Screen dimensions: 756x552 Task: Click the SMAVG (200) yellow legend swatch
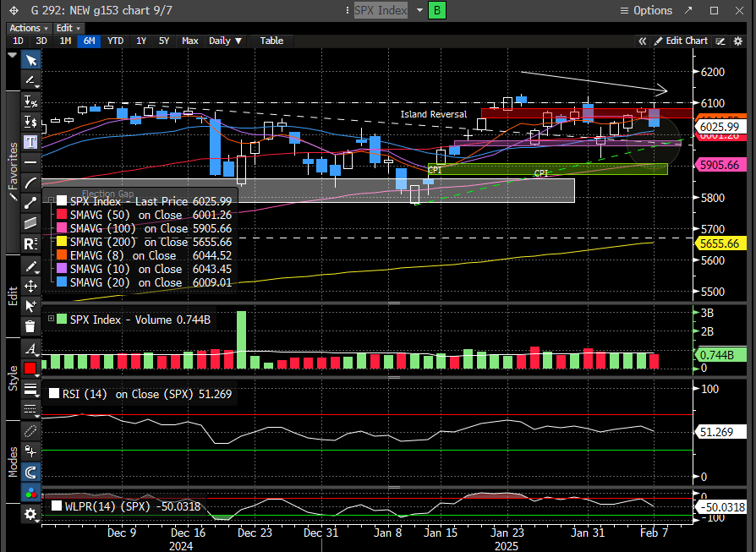point(61,241)
